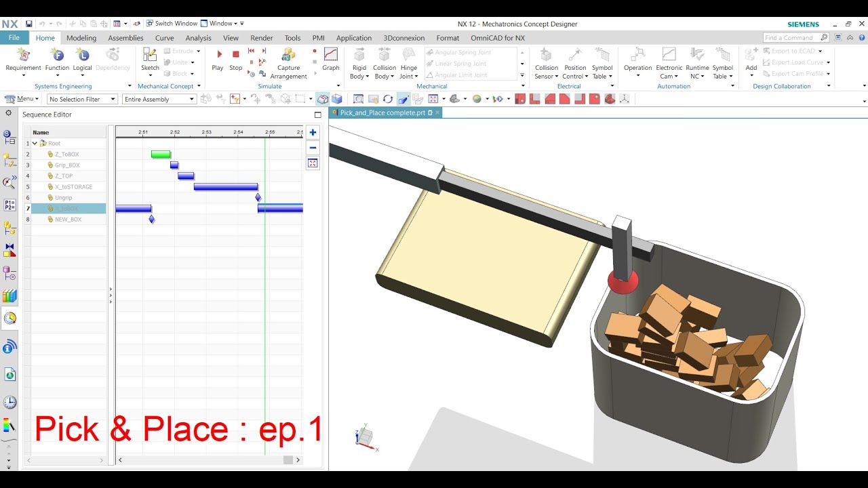Click the Rotate view icon in top toolbar

[x=388, y=99]
